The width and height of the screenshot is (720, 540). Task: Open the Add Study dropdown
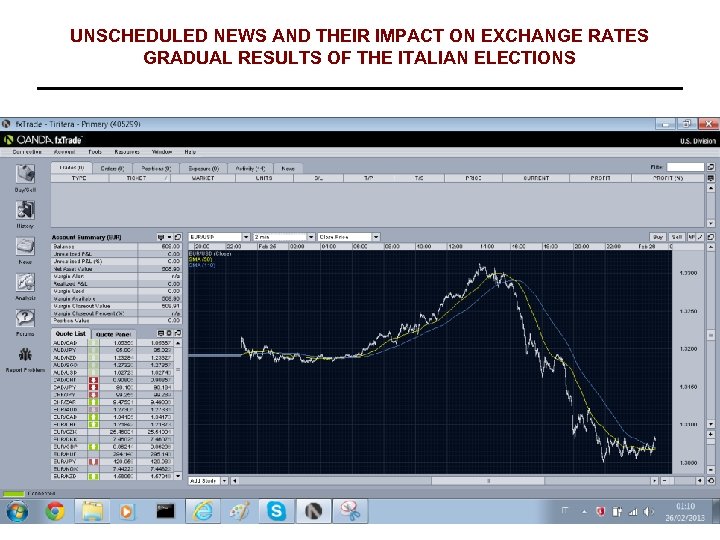click(x=225, y=481)
